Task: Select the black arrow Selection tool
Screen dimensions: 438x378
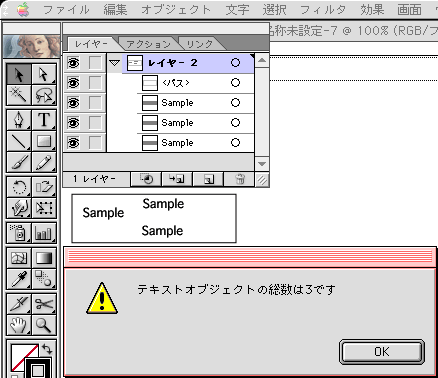Action: click(x=19, y=74)
